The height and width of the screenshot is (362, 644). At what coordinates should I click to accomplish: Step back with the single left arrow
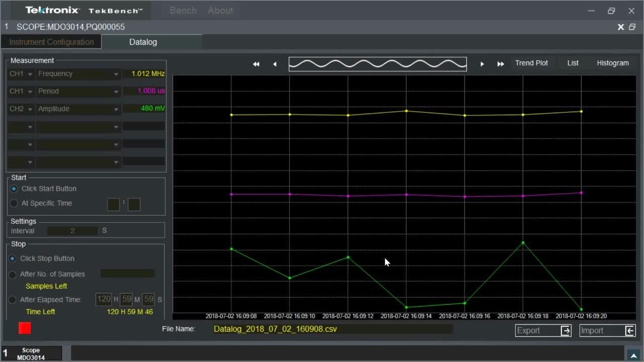coord(275,64)
